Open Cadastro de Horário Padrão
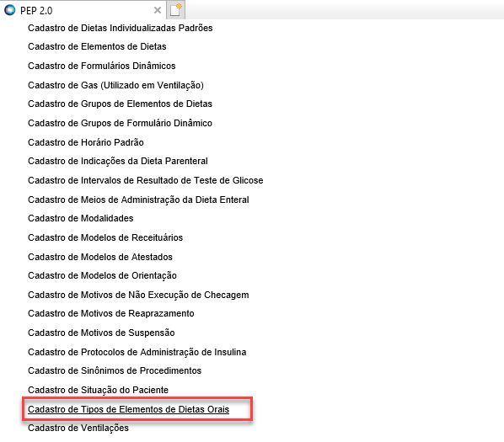The width and height of the screenshot is (504, 442). pyautogui.click(x=86, y=142)
